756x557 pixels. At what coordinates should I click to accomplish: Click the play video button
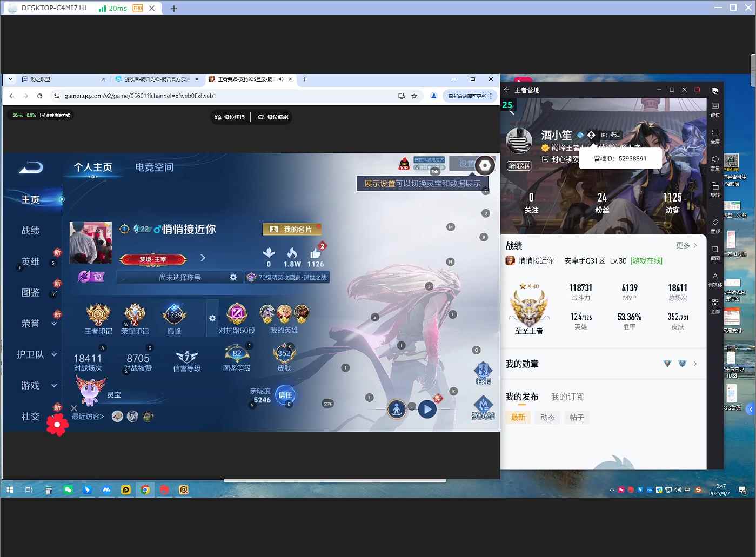(427, 410)
